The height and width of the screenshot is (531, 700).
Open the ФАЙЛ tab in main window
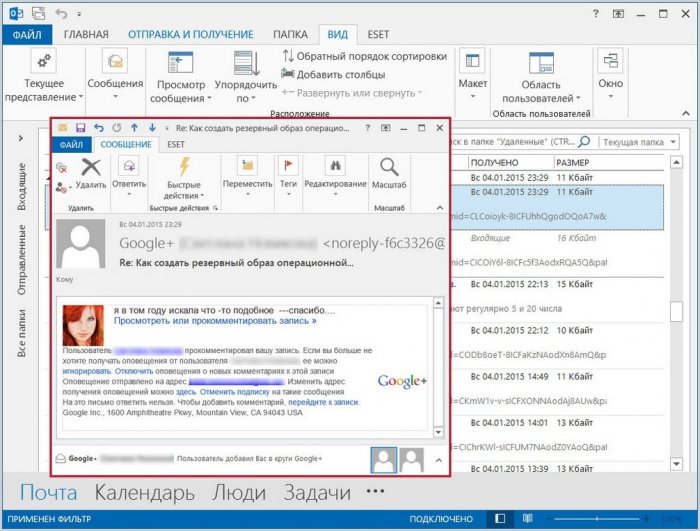click(x=27, y=35)
